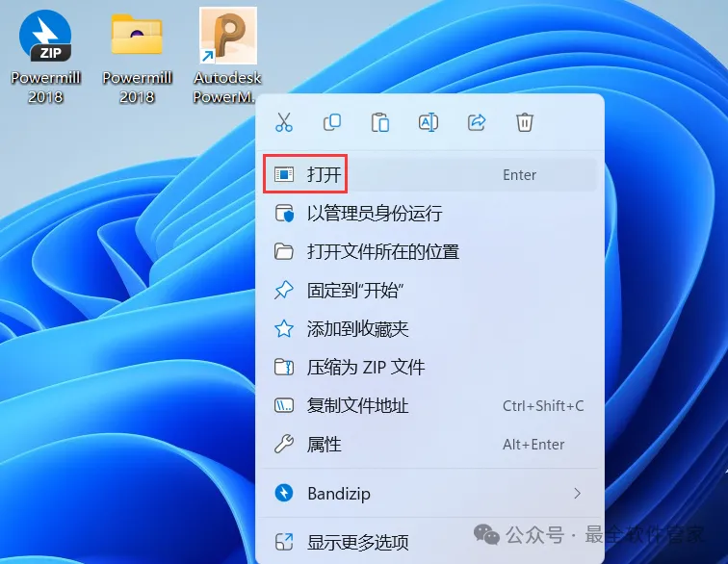The width and height of the screenshot is (728, 564).
Task: Choose 显示更多选项 show more options
Action: (x=429, y=542)
